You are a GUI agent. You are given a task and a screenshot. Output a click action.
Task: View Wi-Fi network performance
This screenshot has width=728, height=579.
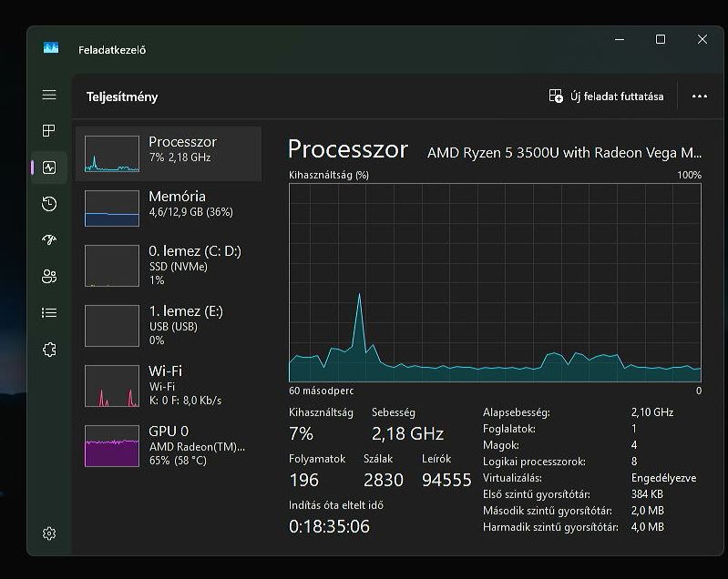point(169,385)
